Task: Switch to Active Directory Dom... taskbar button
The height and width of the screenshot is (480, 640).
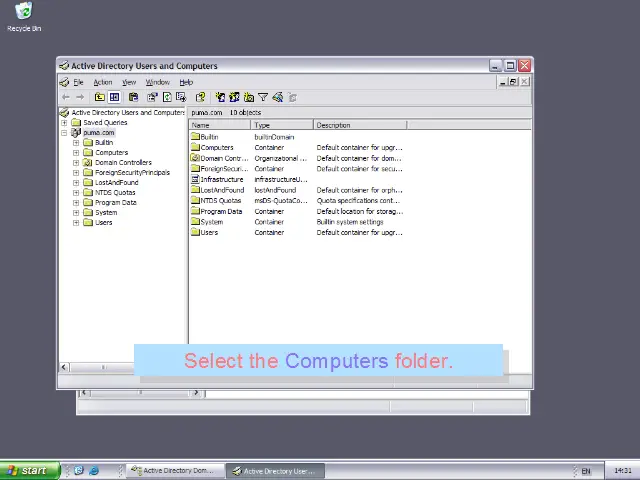Action: coord(175,470)
